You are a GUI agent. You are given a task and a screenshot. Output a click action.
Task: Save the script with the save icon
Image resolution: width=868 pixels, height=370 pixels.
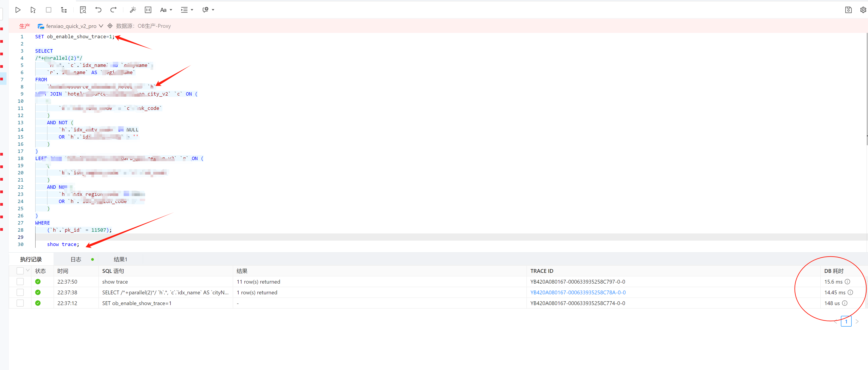(x=848, y=10)
